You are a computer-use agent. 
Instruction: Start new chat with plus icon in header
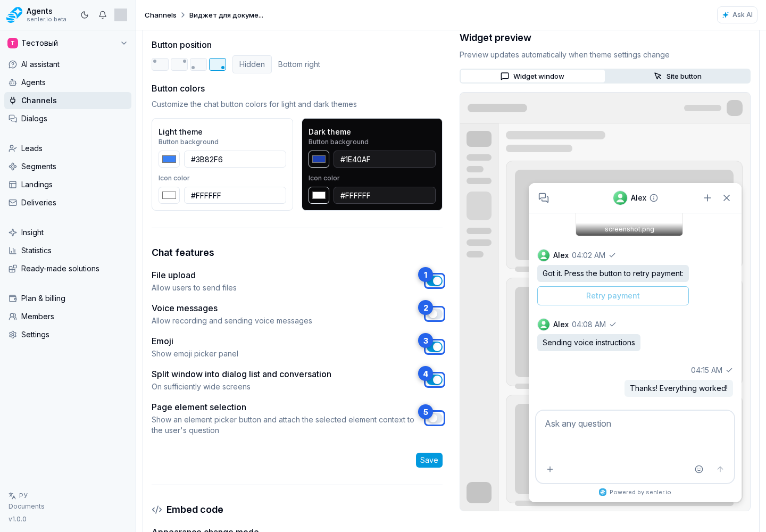point(707,198)
